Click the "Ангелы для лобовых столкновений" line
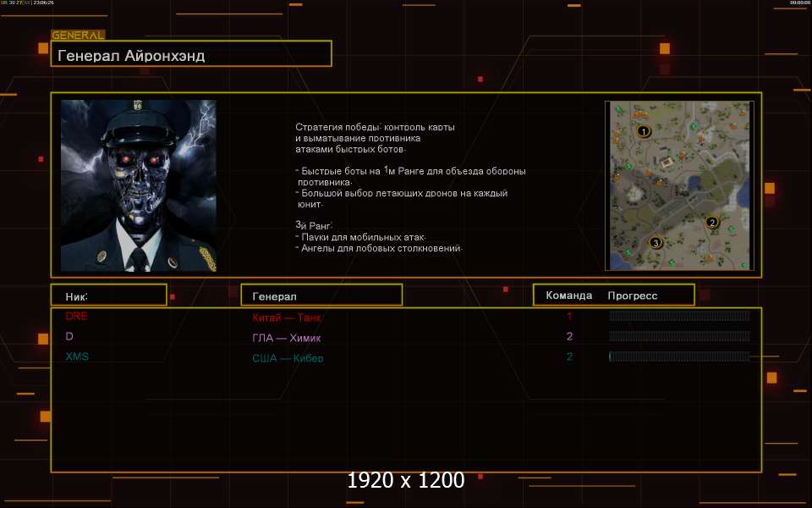Image resolution: width=812 pixels, height=508 pixels. coord(379,248)
